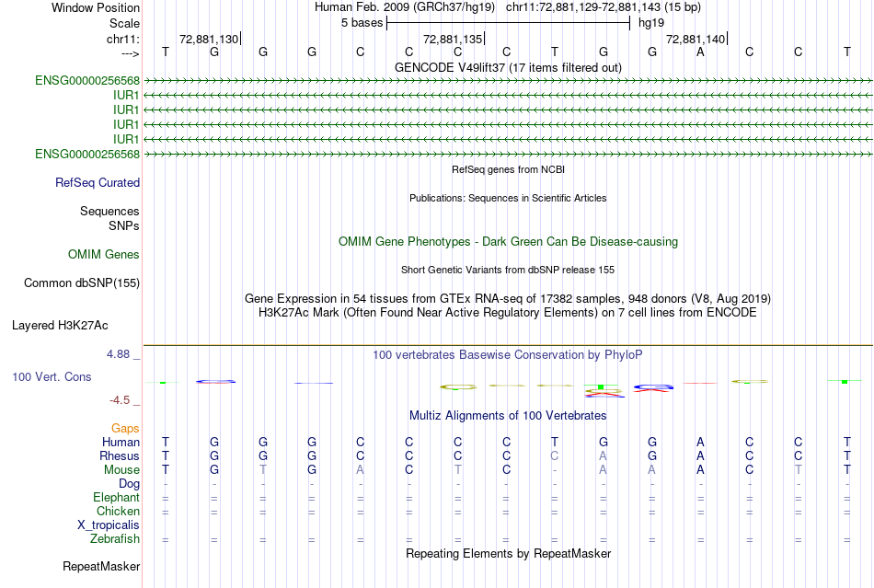Click the ---> strand direction arrow label
The width and height of the screenshot is (874, 588).
click(x=130, y=53)
